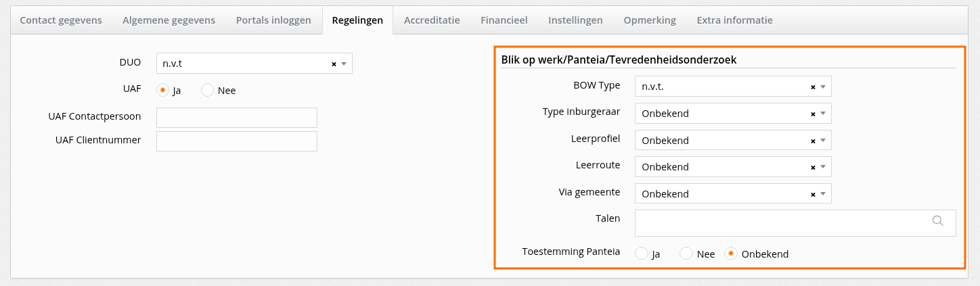The image size is (980, 286).
Task: Clear Via gemeente value with x icon
Action: click(813, 194)
